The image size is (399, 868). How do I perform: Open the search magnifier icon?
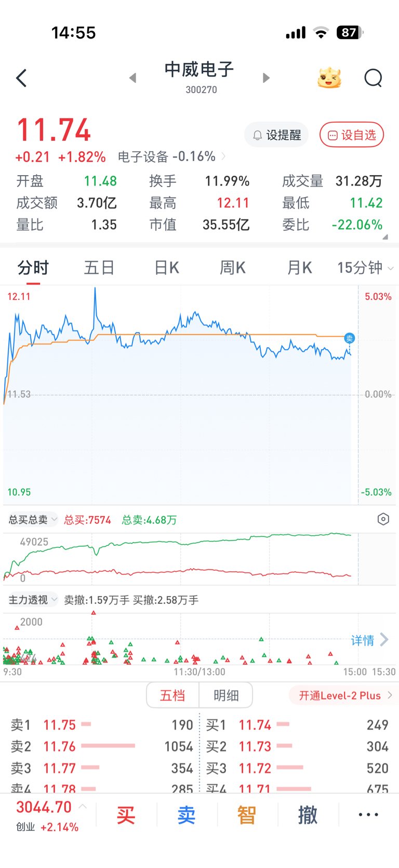(373, 78)
